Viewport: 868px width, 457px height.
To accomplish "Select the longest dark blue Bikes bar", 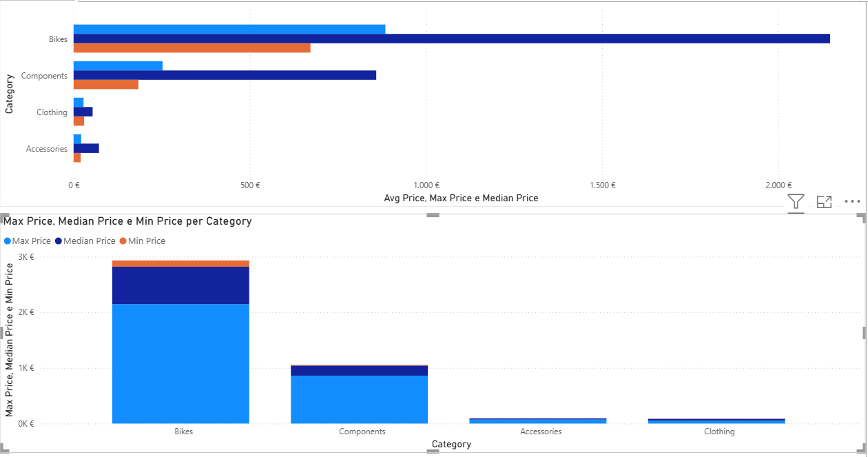I will (x=451, y=39).
